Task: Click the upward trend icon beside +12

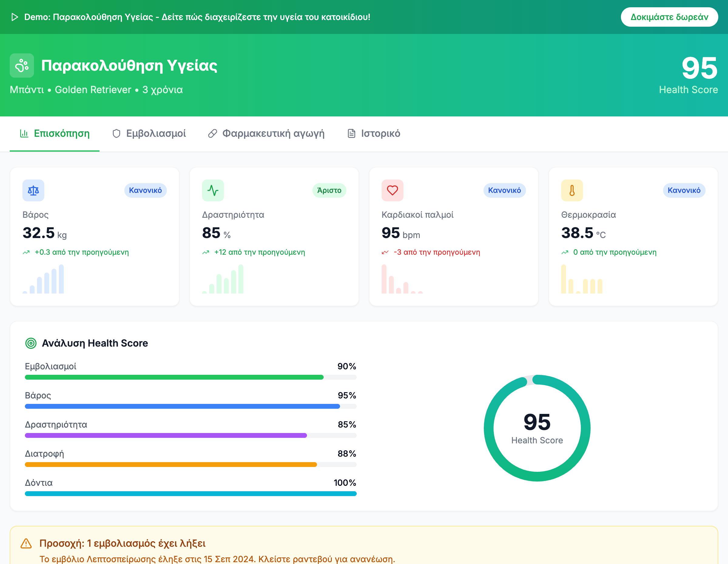Action: tap(206, 253)
